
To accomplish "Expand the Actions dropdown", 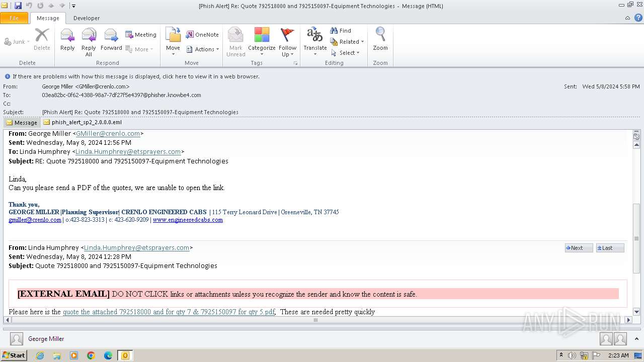I will click(203, 49).
